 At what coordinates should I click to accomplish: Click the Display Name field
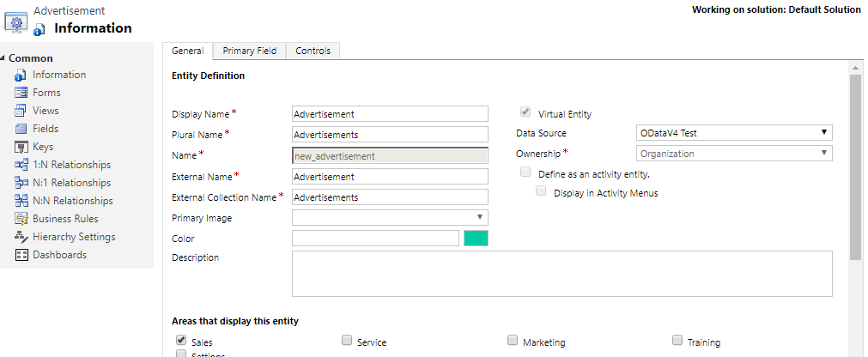tap(391, 114)
